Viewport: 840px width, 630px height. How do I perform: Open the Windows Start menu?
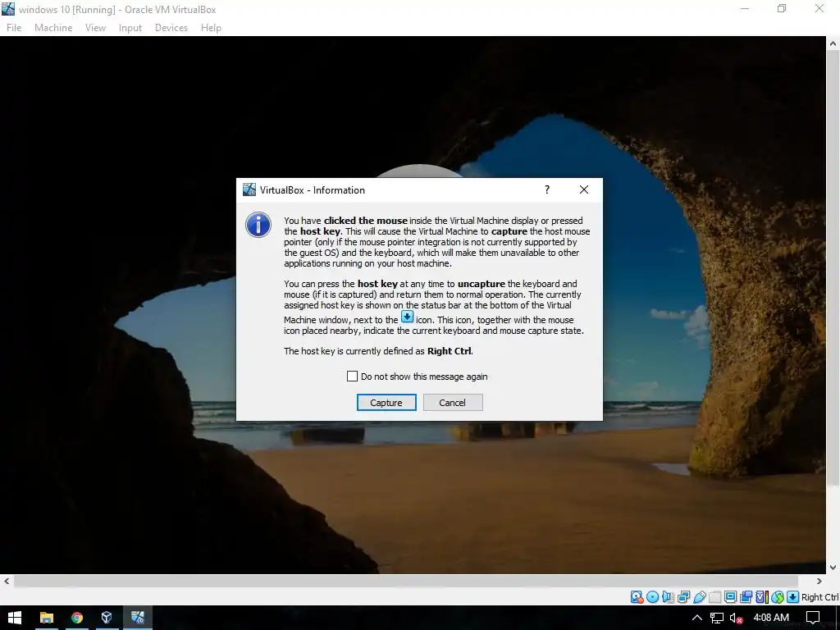coord(15,618)
